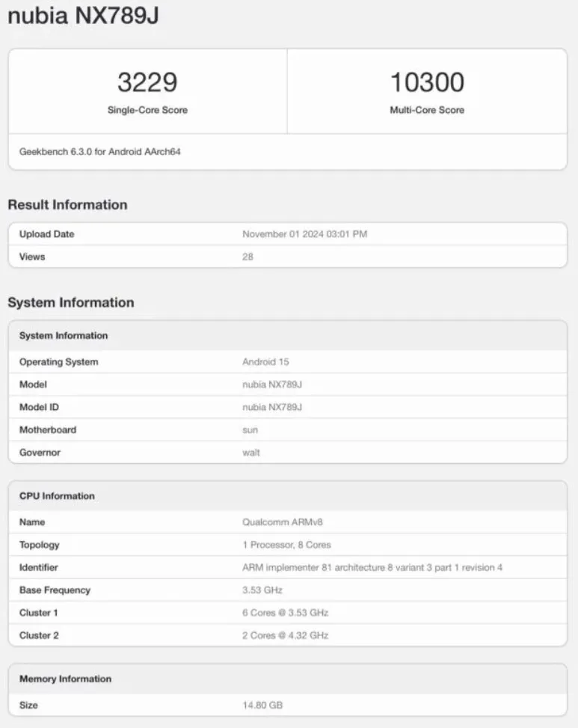578x728 pixels.
Task: Click the Single-Core Score label
Action: point(147,110)
